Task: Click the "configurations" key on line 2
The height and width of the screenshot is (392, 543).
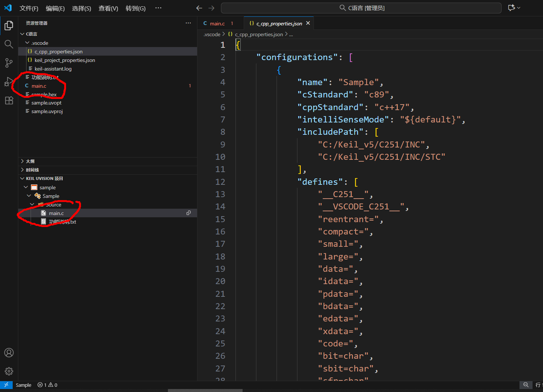Action: click(297, 57)
